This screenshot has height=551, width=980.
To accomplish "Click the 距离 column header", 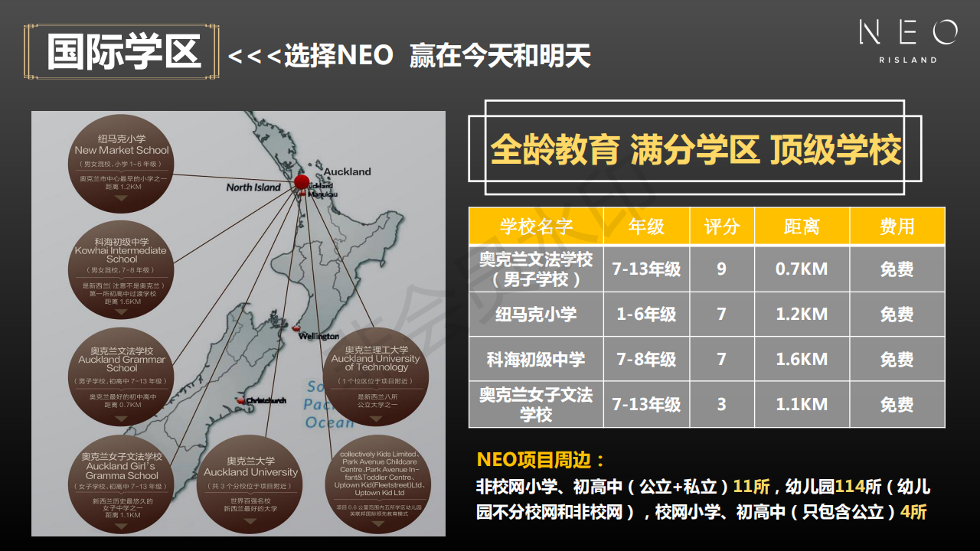I will click(x=802, y=227).
